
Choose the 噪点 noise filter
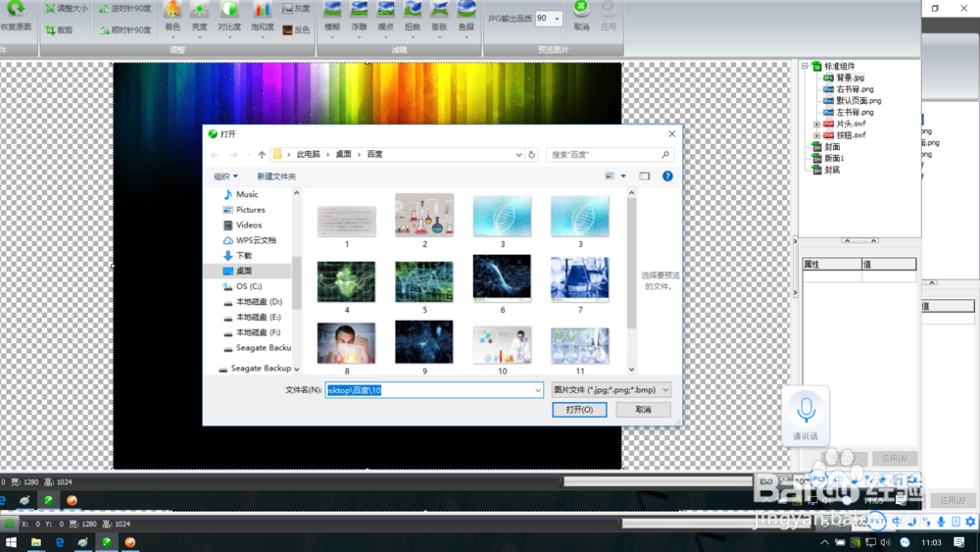(x=385, y=18)
